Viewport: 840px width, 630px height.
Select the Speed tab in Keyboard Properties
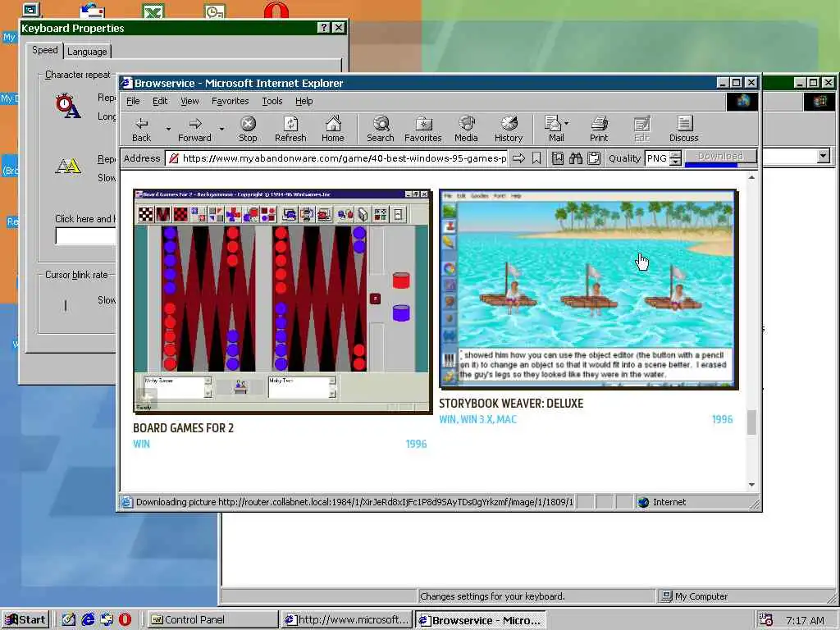coord(44,50)
